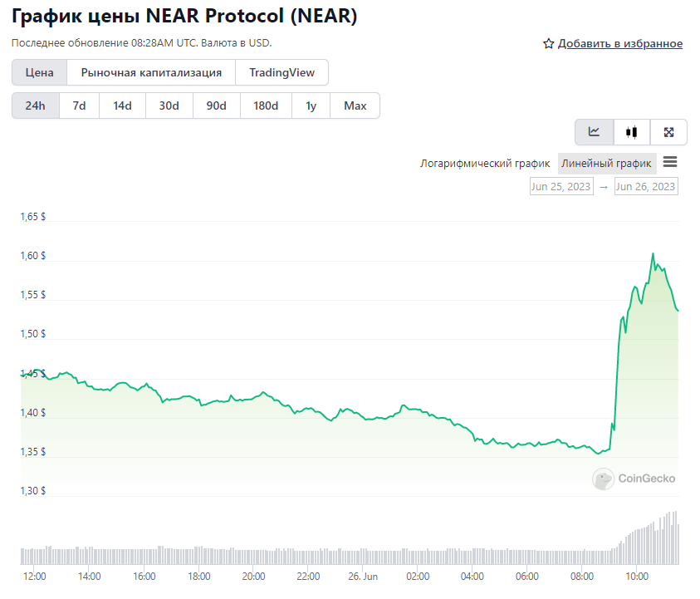
Task: Open fullscreen chart view icon
Action: click(x=668, y=132)
